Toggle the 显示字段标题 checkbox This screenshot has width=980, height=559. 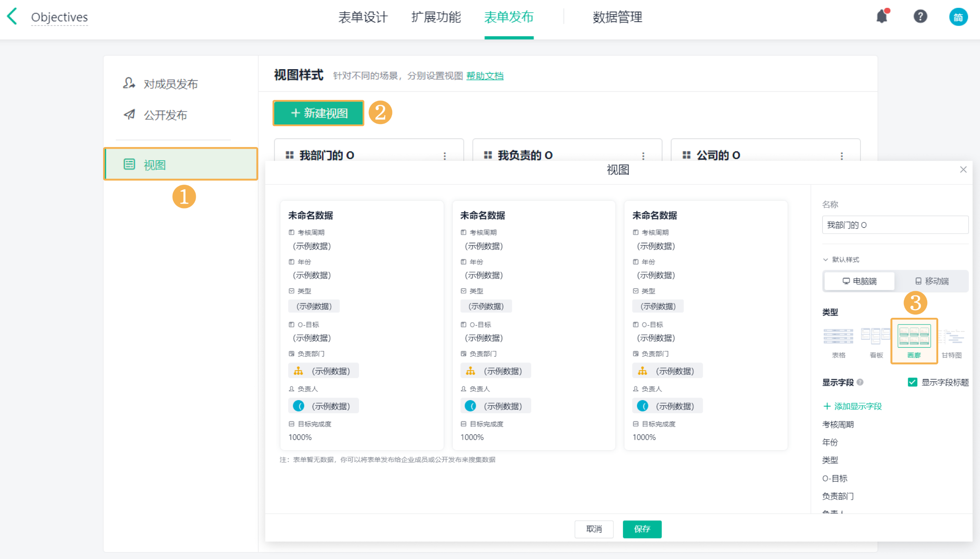click(912, 382)
